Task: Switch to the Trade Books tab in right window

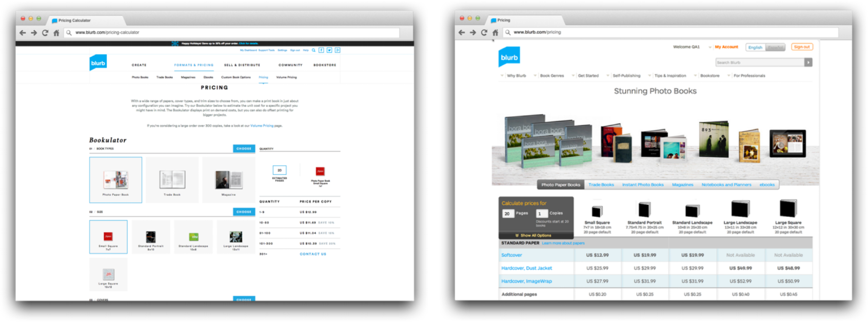Action: point(601,185)
